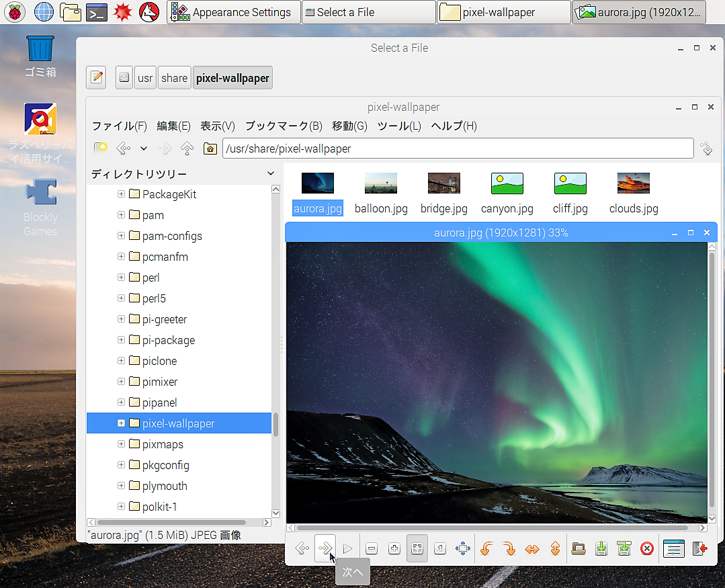Rotate the image clockwise
Image resolution: width=725 pixels, height=588 pixels.
(509, 549)
